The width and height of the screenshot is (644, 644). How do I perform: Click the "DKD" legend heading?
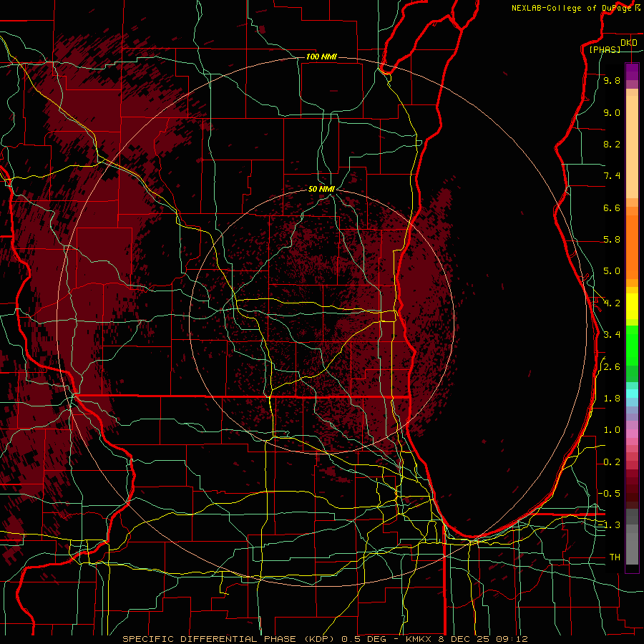click(628, 43)
